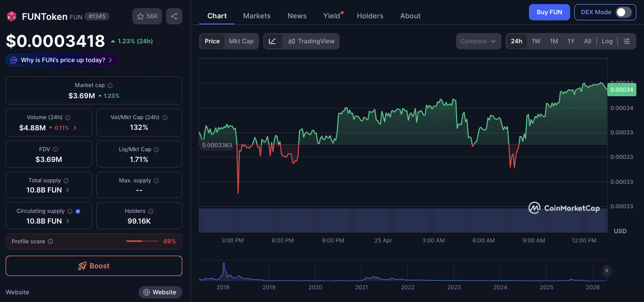Click the Buy FUN button
Screen dimensions: 644x302
(x=549, y=12)
